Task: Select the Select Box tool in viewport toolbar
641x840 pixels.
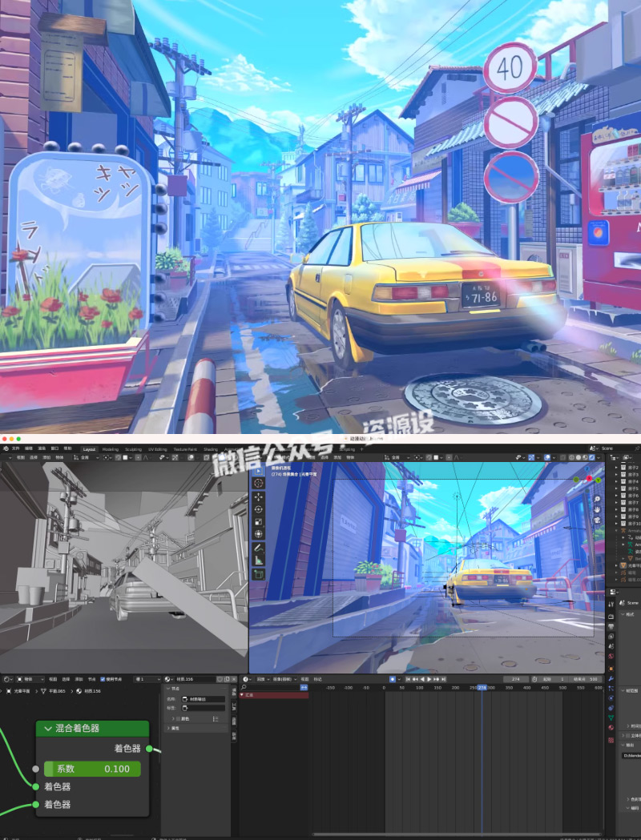Action: tap(258, 472)
